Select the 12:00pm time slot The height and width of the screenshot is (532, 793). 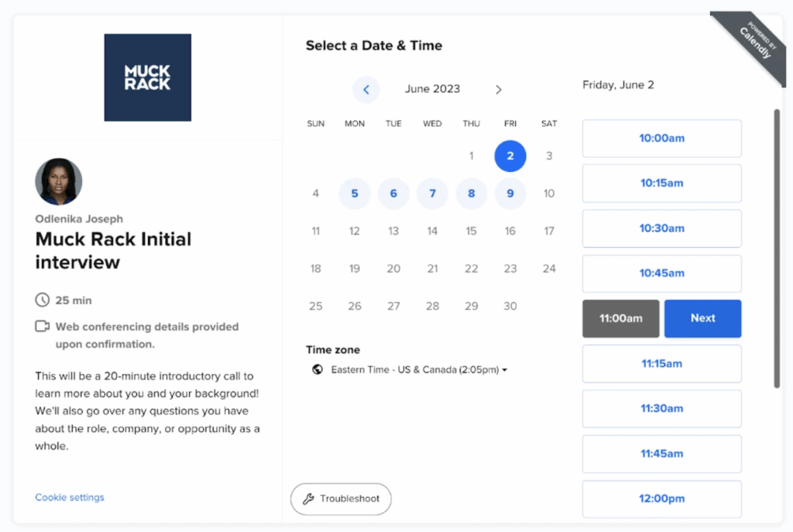(661, 499)
